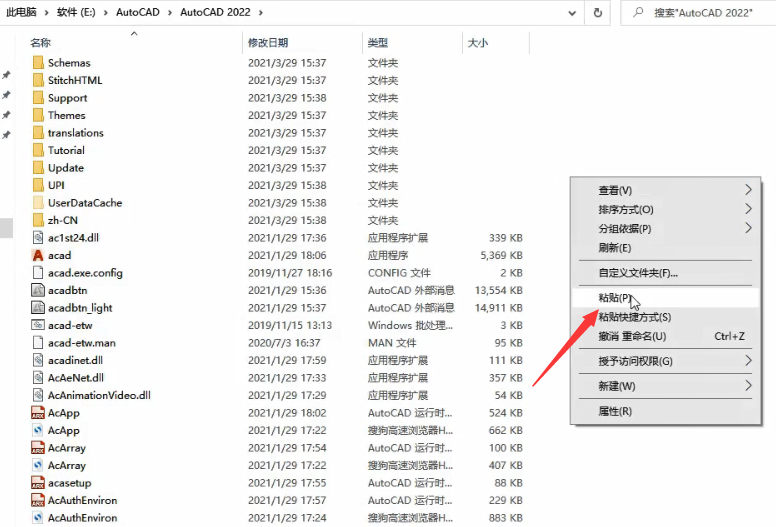Click the acadbtn file icon
The height and width of the screenshot is (527, 776).
pos(38,290)
